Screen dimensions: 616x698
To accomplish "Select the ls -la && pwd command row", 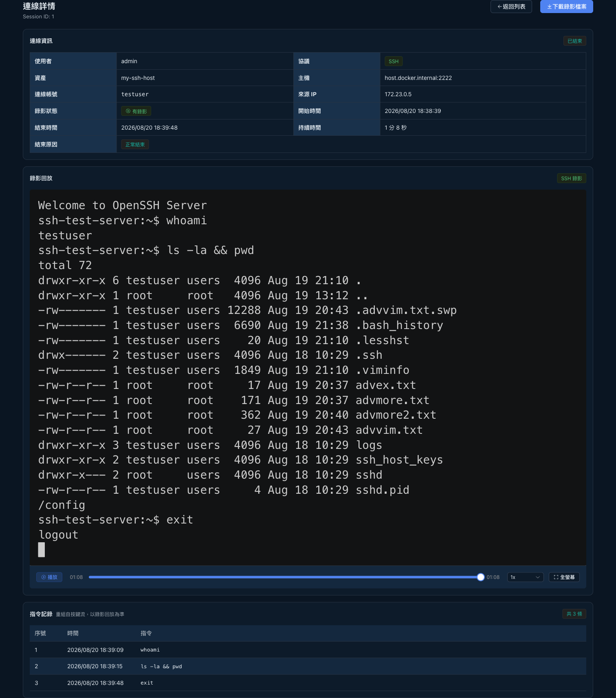I will click(x=308, y=666).
